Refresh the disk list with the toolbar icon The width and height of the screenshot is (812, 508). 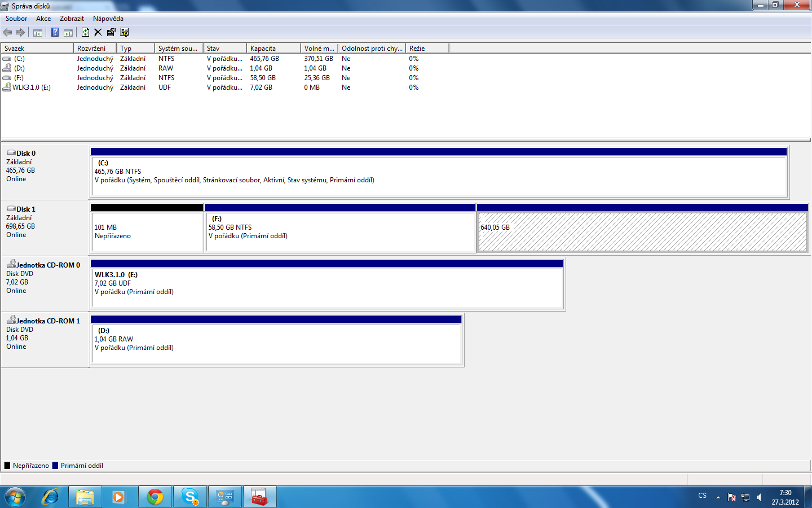[86, 33]
